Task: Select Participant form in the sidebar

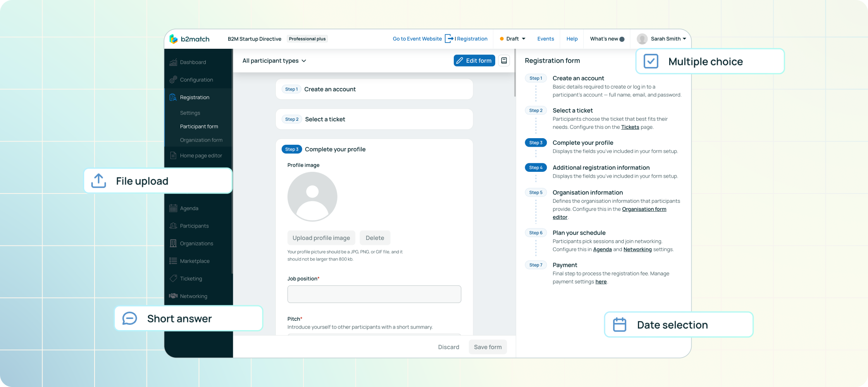Action: pyautogui.click(x=199, y=127)
